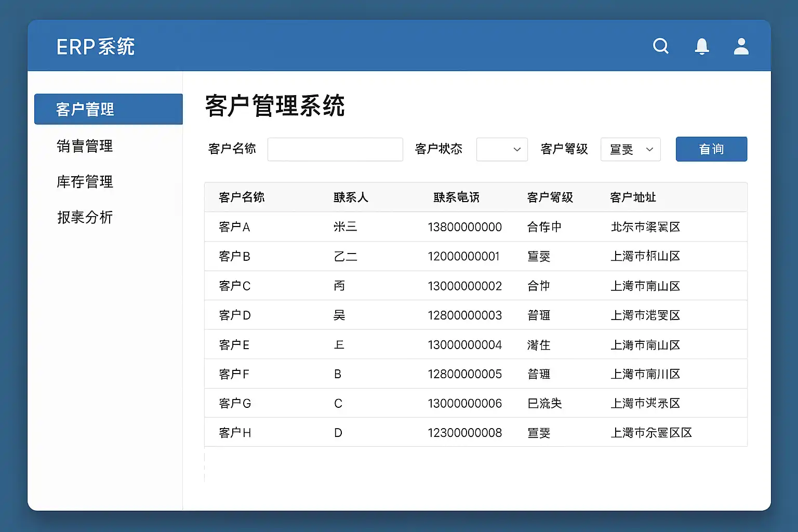Click phone number 12800000005 in 客户F row
This screenshot has height=532, width=798.
[464, 374]
